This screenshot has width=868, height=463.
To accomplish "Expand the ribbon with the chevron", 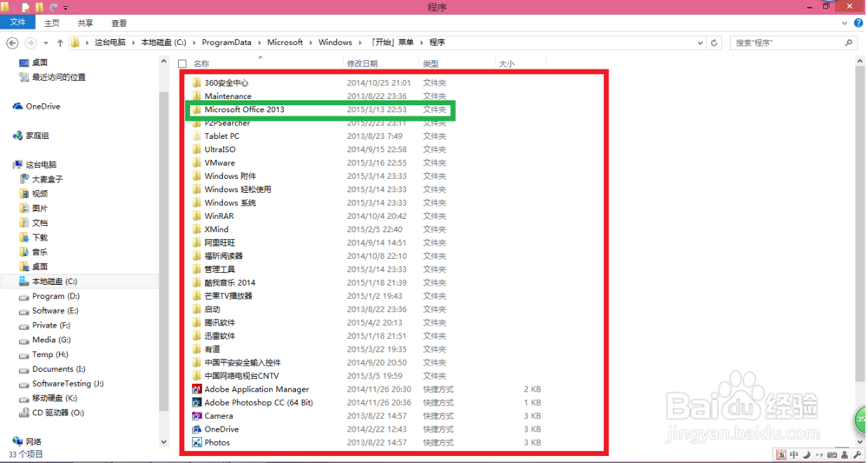I will coord(845,23).
